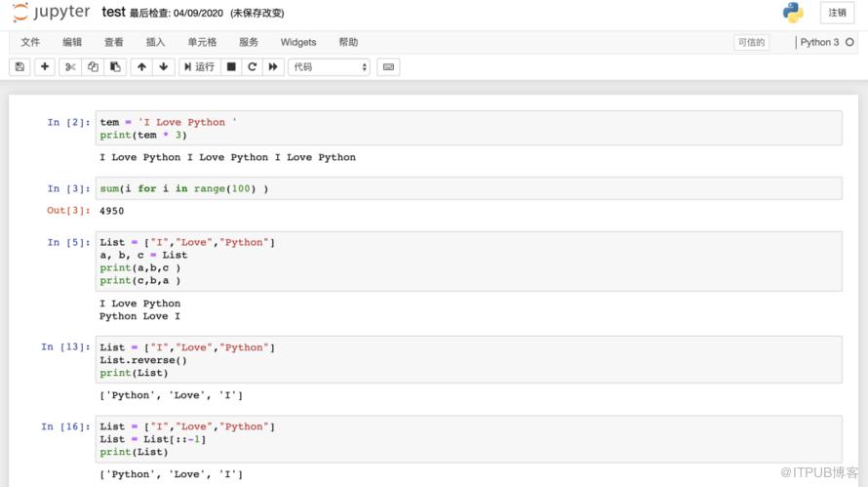
Task: Select the Out[3] prompt label
Action: 68,211
